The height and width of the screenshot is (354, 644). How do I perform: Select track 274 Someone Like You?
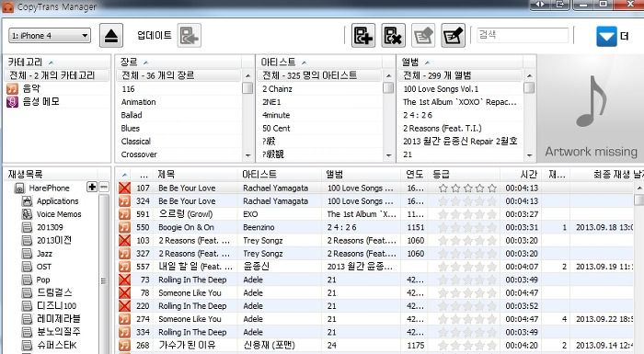point(375,319)
